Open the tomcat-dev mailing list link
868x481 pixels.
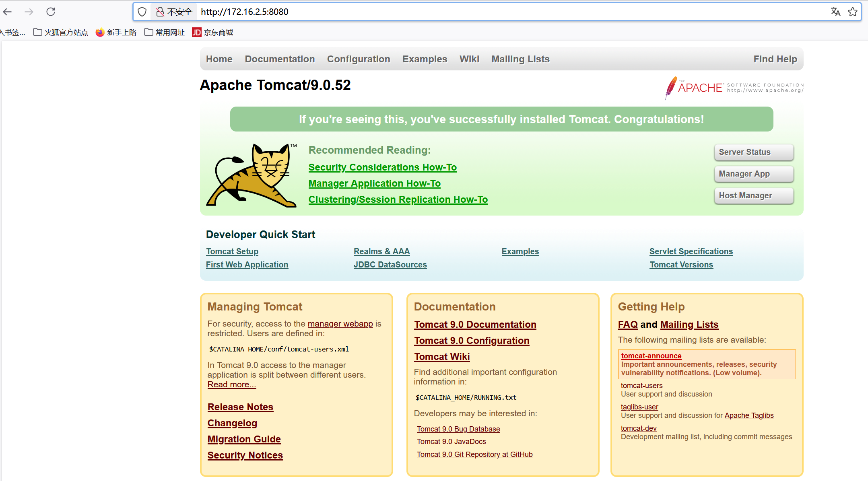639,428
